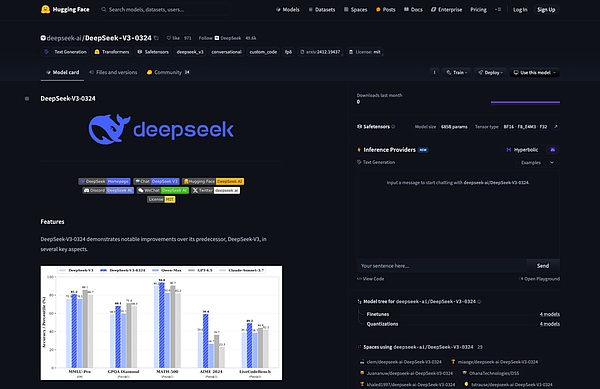Open the Enterprise page
The width and height of the screenshot is (600, 389).
pos(447,10)
